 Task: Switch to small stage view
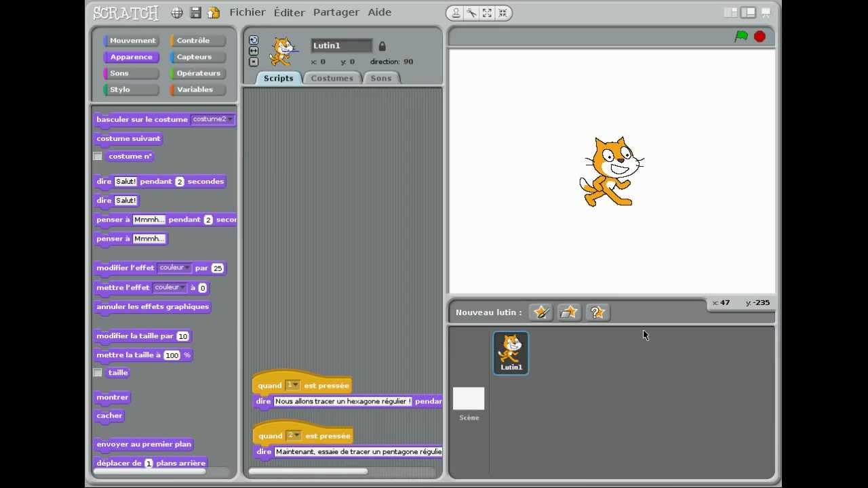coord(730,12)
